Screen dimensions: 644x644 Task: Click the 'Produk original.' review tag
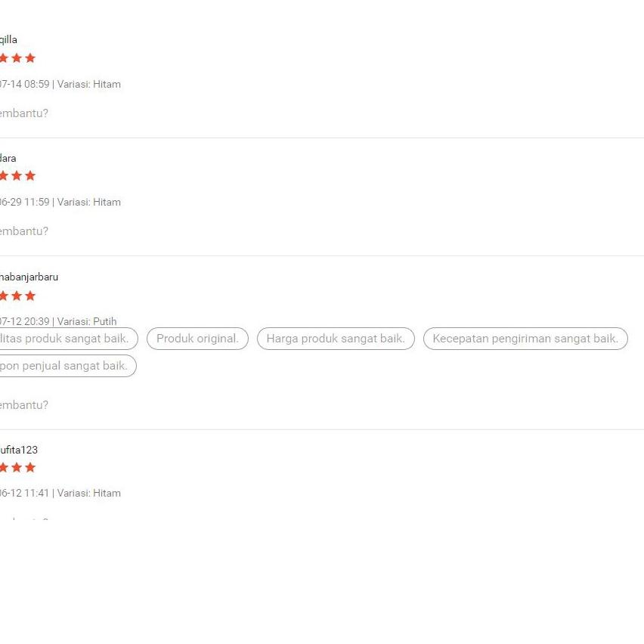[197, 339]
